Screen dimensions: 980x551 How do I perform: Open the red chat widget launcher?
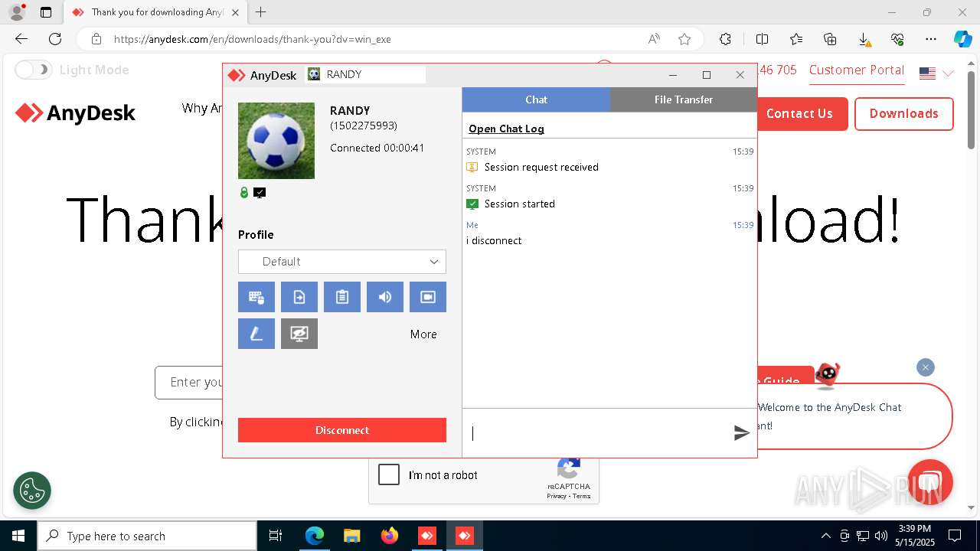pos(930,482)
